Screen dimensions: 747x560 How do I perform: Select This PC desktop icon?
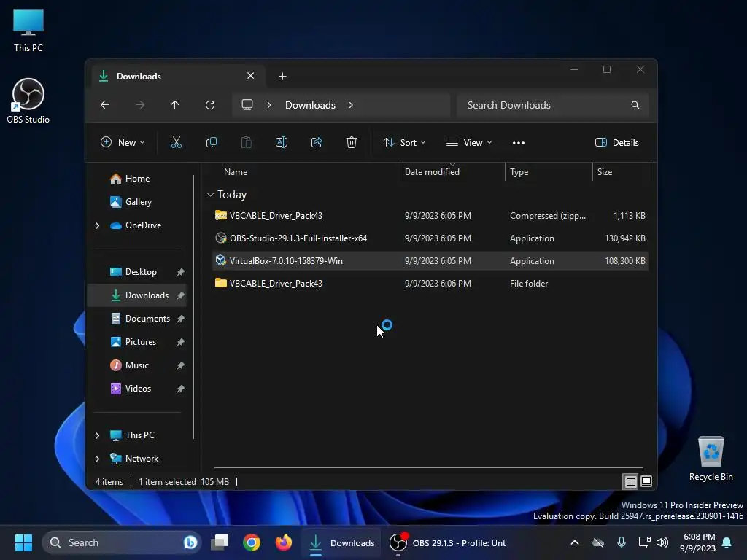click(x=28, y=30)
